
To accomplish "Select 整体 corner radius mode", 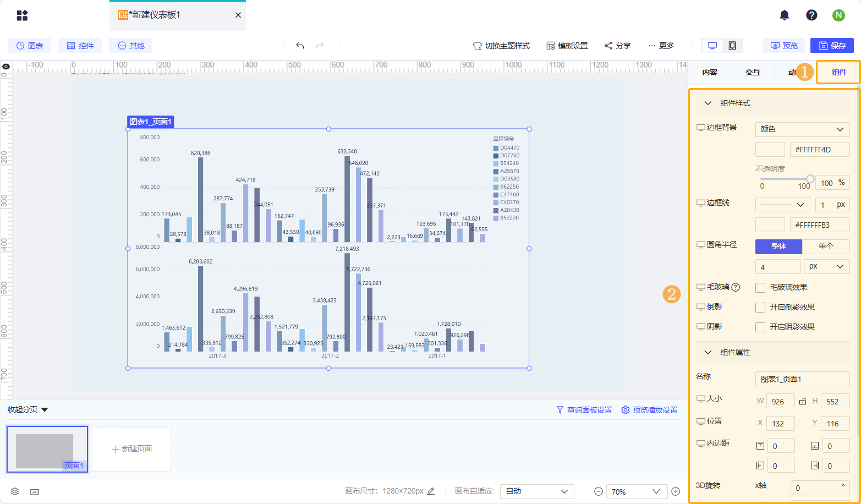I will (x=778, y=246).
